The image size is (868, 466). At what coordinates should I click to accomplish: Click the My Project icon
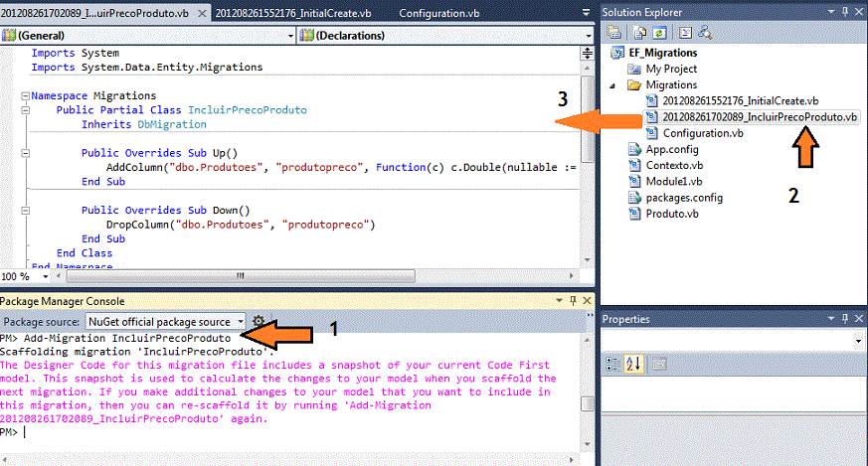[x=633, y=69]
